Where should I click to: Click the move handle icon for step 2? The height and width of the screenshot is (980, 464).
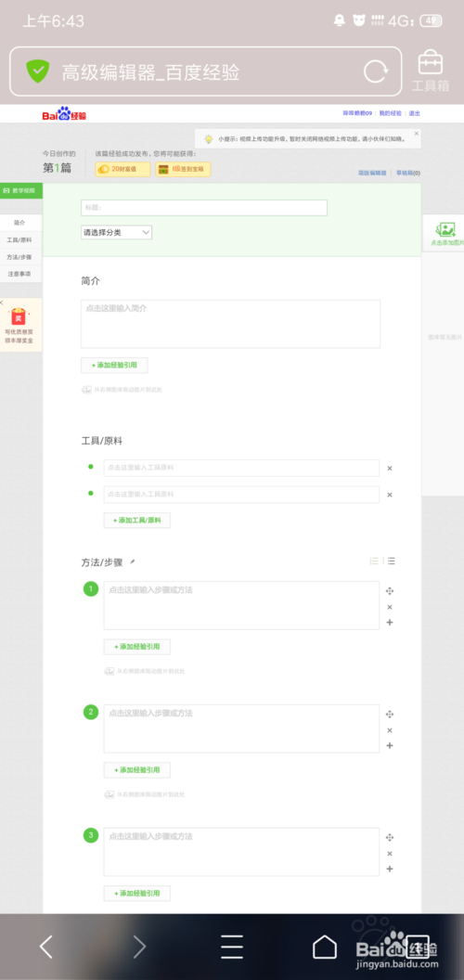(390, 714)
